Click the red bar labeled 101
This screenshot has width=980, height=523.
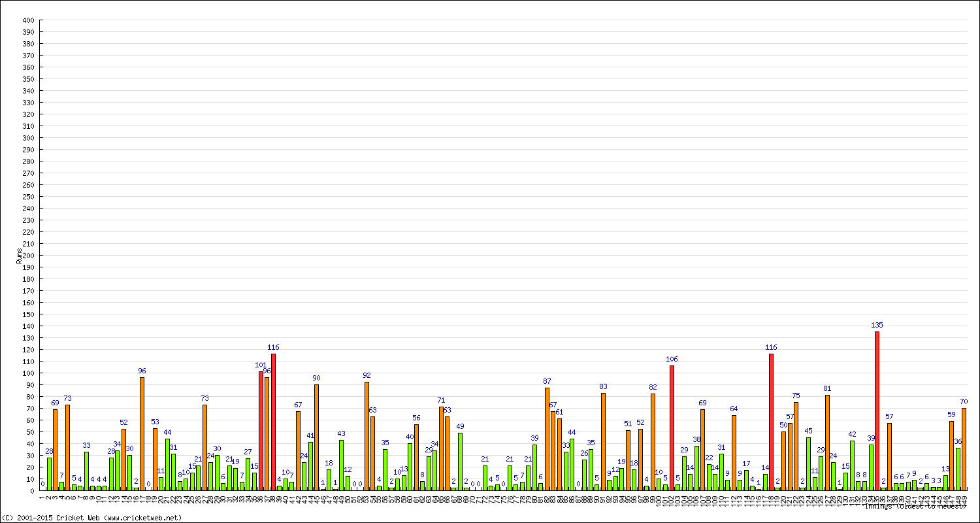pos(261,431)
